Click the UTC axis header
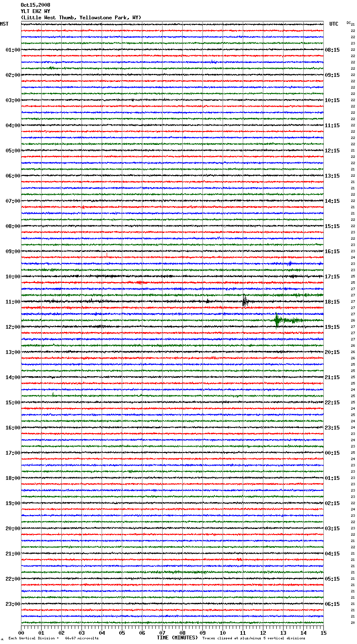 coord(334,24)
